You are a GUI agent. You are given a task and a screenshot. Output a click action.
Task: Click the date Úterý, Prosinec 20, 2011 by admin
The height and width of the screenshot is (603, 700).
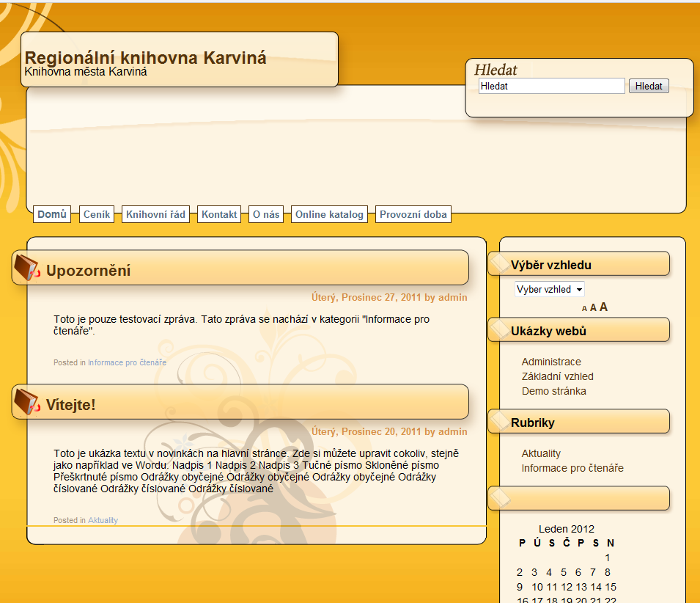tap(389, 432)
